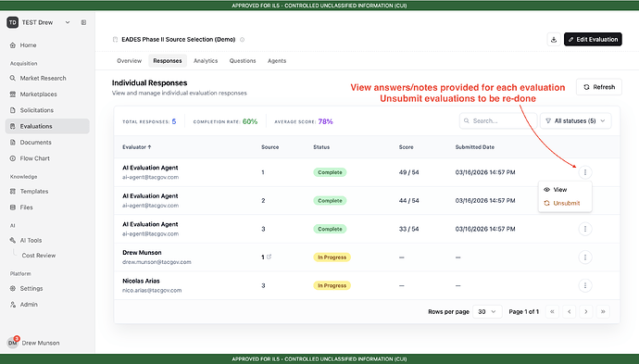Click the Search responses field

point(498,121)
